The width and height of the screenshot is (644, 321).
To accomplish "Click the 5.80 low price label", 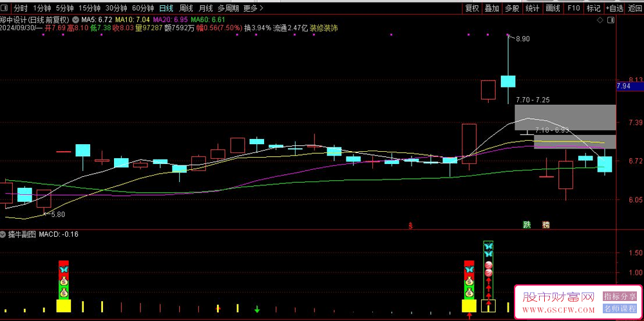I will 58,214.
